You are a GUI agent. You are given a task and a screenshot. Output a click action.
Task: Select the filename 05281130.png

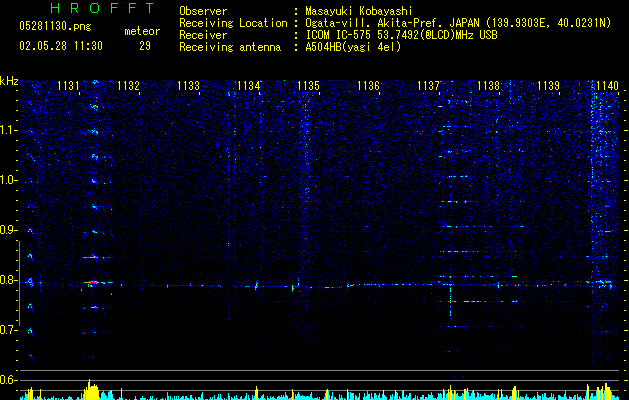(x=55, y=27)
